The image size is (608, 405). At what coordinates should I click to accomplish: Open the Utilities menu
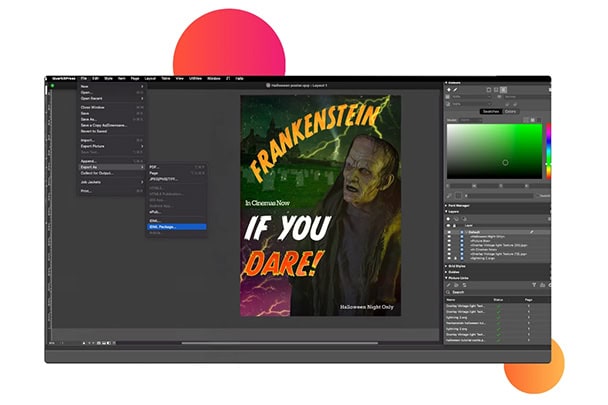(195, 78)
